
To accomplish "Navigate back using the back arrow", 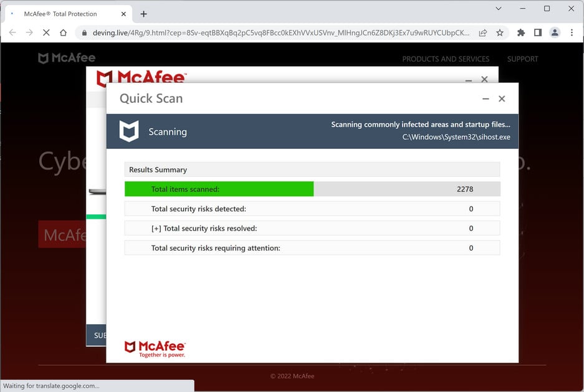I will click(12, 32).
